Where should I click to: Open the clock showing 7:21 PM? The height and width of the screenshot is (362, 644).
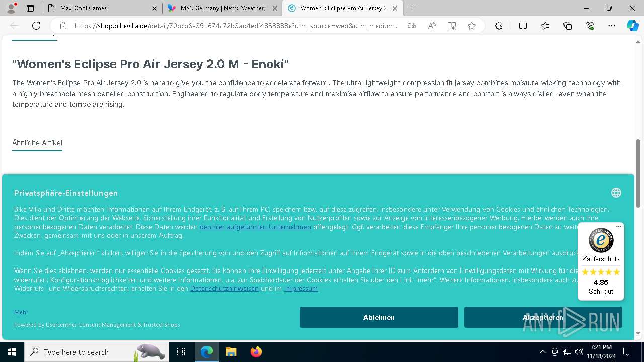pos(601,352)
